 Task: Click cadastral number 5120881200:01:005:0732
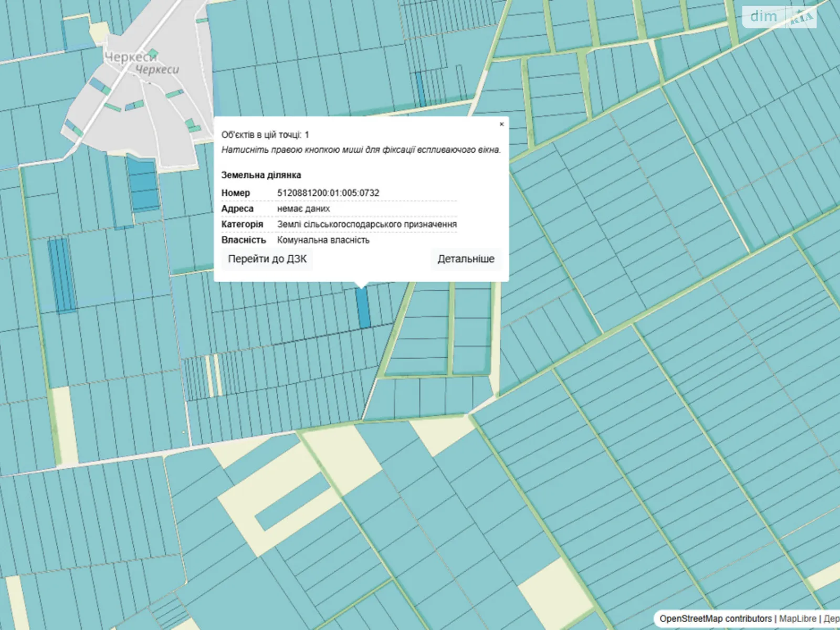(x=328, y=193)
